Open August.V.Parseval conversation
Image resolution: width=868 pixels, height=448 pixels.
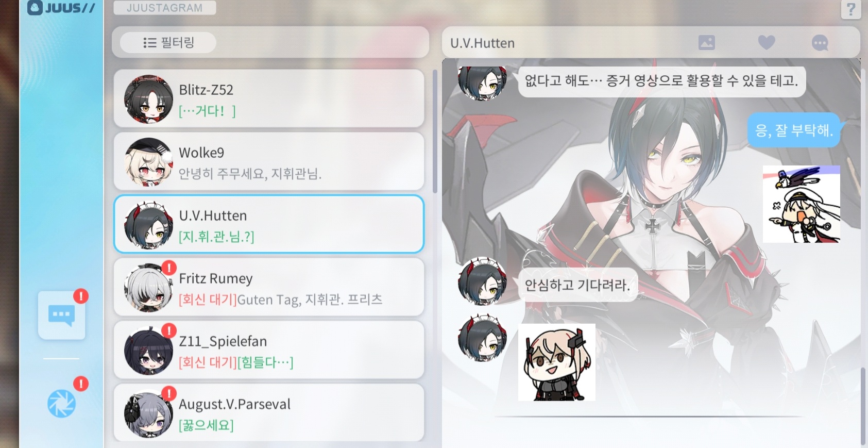pyautogui.click(x=269, y=412)
